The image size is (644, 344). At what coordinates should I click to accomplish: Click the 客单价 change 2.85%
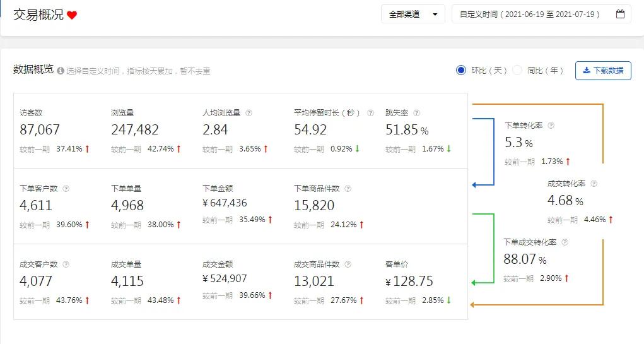[x=433, y=300]
